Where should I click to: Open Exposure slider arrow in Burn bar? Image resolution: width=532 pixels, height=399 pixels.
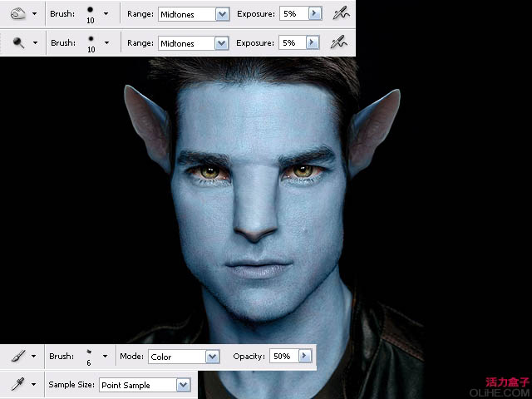pos(313,14)
